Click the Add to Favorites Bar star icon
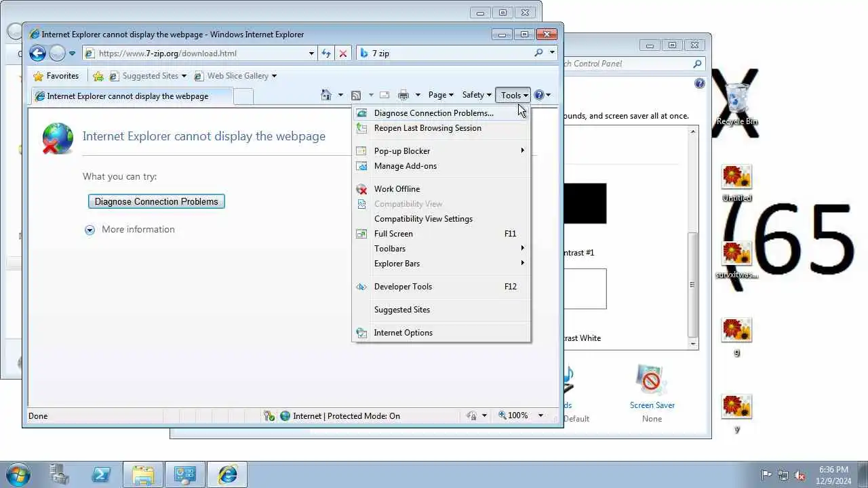This screenshot has height=488, width=868. click(x=98, y=76)
